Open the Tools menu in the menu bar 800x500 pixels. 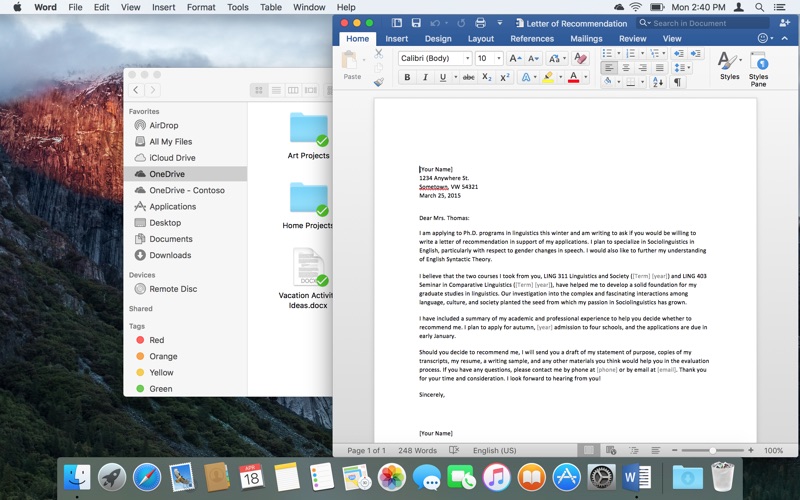click(238, 7)
